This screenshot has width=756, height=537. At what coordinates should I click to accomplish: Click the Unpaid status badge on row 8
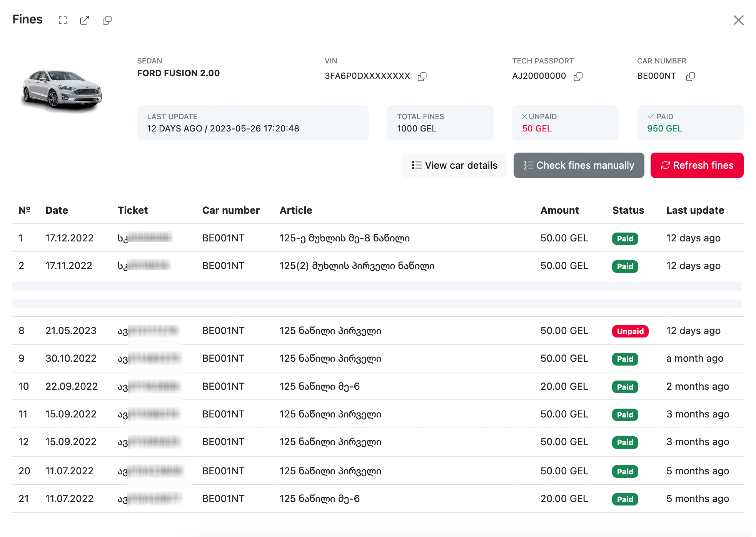click(630, 331)
